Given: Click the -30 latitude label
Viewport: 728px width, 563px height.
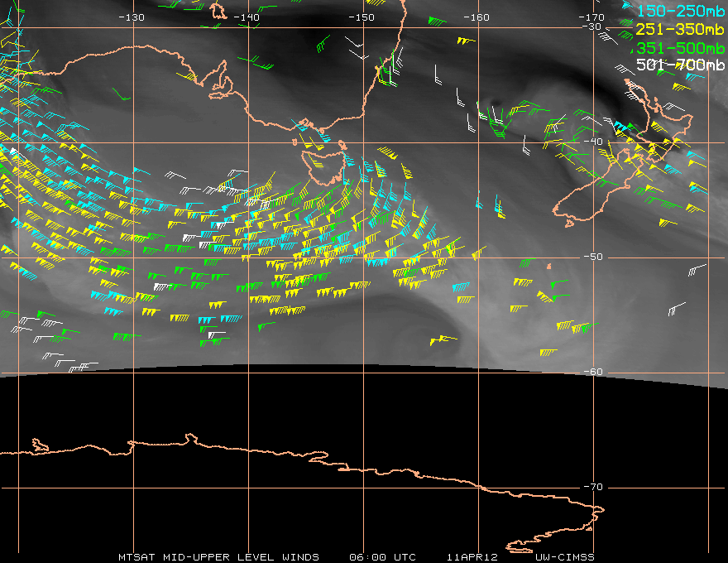Looking at the screenshot, I should point(591,27).
